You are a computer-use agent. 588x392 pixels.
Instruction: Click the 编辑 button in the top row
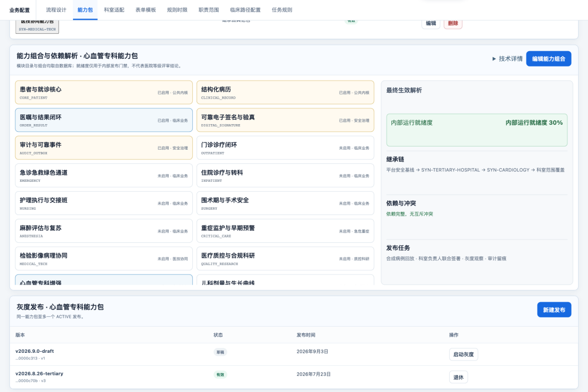[431, 23]
